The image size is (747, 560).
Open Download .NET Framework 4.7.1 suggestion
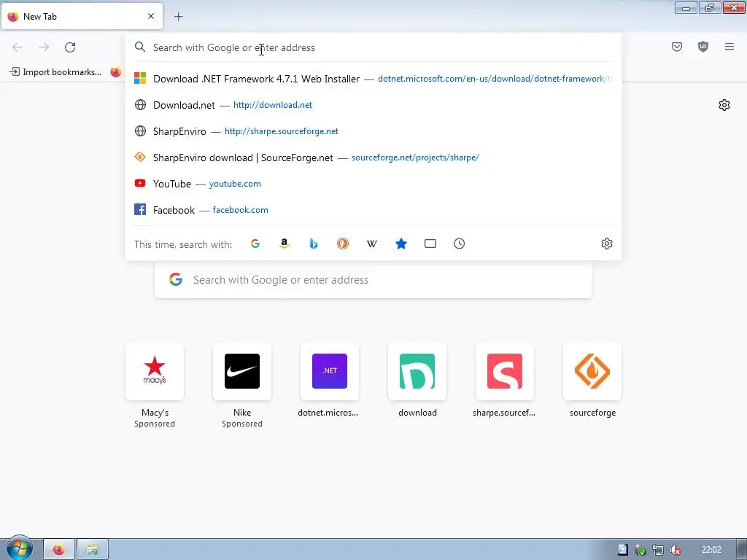click(373, 79)
